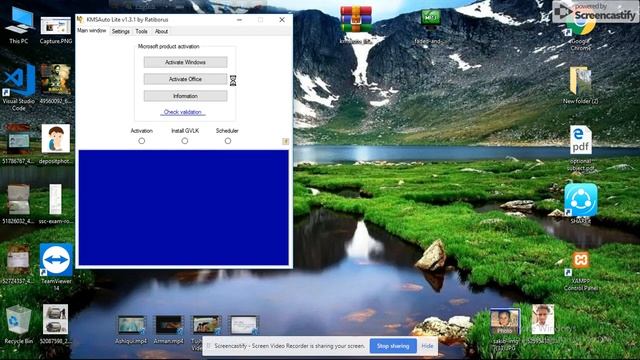The width and height of the screenshot is (640, 360).
Task: Hide the Screencastify sharing notification
Action: pos(427,346)
